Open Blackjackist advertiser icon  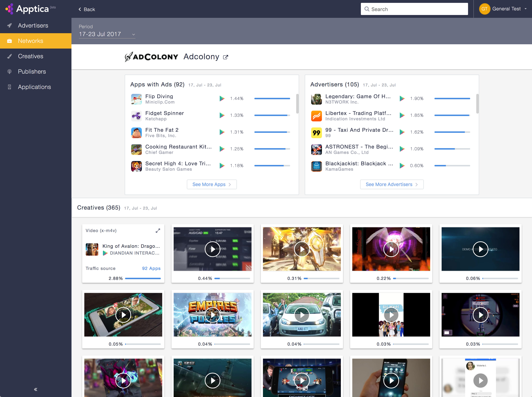316,166
